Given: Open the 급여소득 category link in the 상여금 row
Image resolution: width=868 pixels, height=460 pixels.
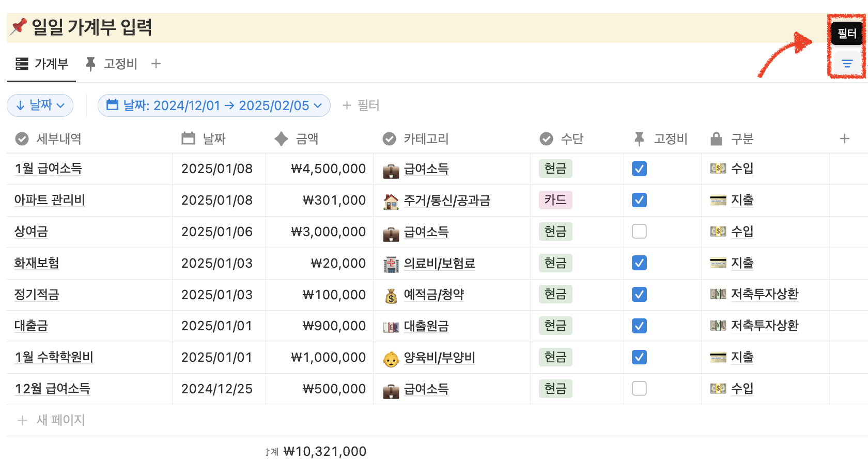Looking at the screenshot, I should (426, 232).
